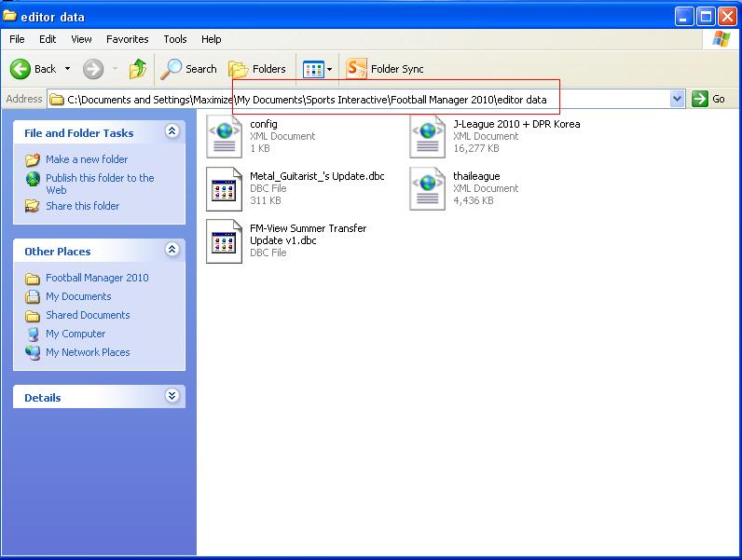Click the folder icon in address bar
This screenshot has width=742, height=560.
click(x=57, y=100)
